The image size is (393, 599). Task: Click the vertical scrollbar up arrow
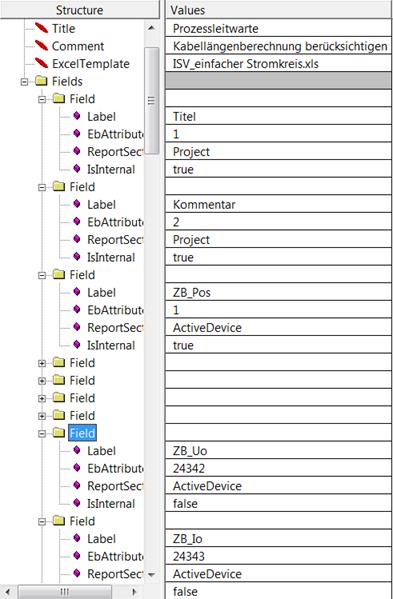pos(151,28)
